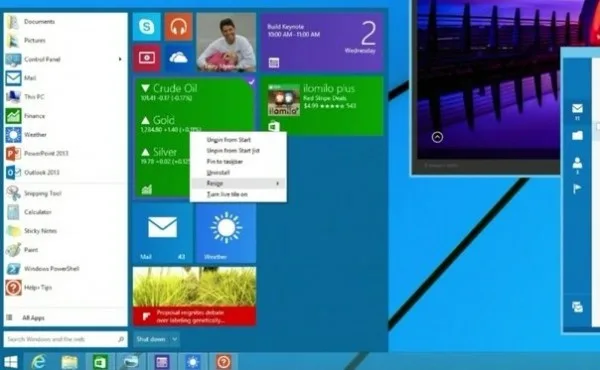Open the Mail live tile
The height and width of the screenshot is (370, 600).
(x=163, y=233)
